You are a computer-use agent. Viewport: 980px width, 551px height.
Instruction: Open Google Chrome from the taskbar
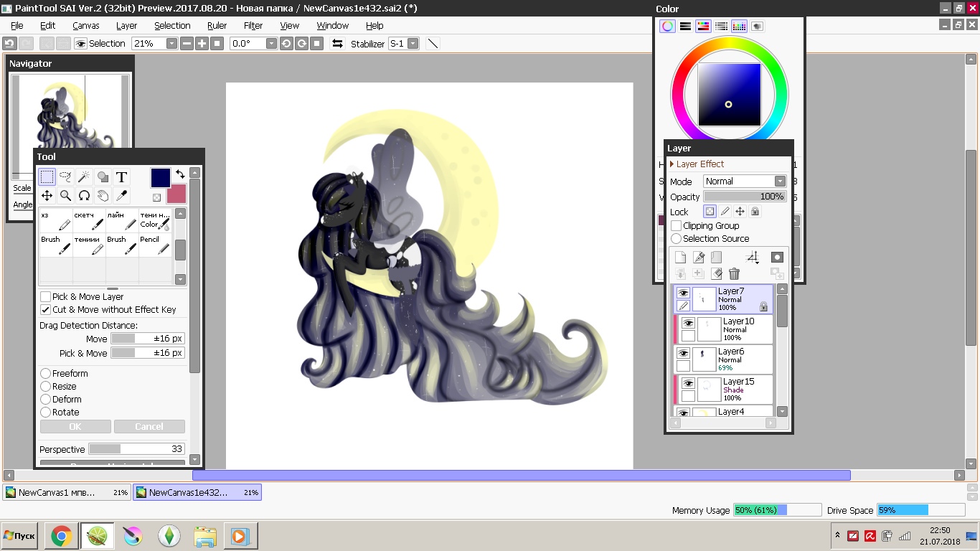click(61, 536)
